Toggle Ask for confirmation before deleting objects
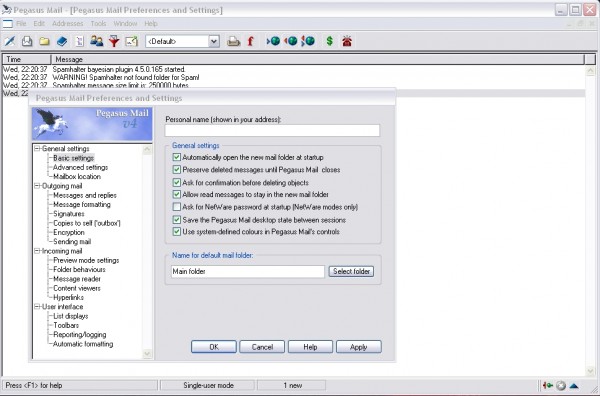Image resolution: width=600 pixels, height=396 pixels. [x=176, y=183]
